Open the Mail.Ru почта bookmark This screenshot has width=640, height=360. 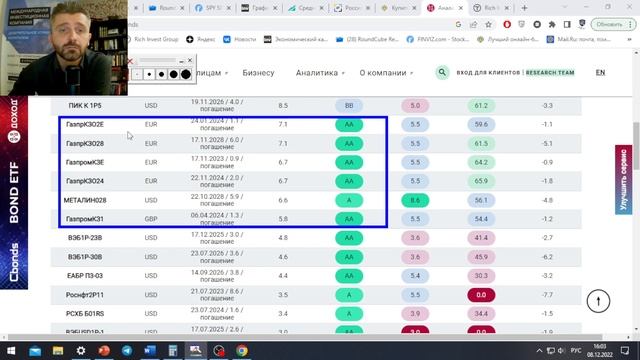[x=579, y=39]
